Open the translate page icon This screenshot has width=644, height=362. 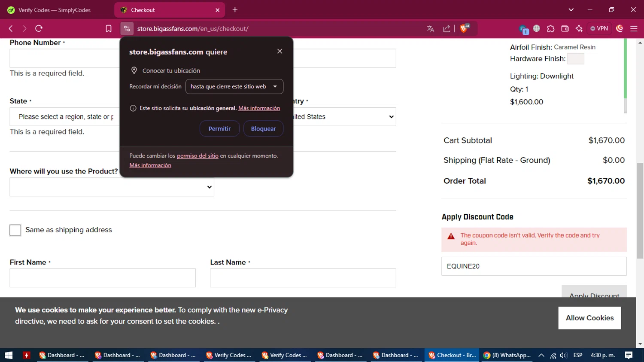[x=431, y=29]
